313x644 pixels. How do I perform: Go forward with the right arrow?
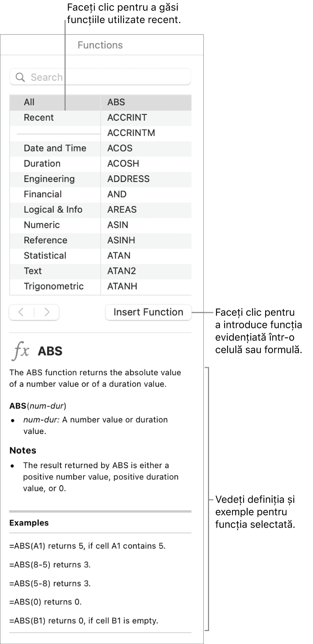click(x=47, y=312)
